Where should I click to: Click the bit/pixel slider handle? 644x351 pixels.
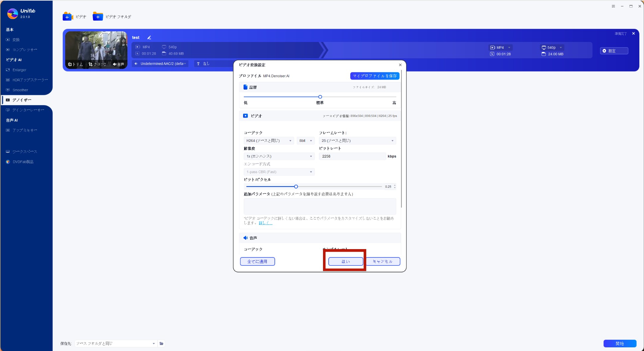coord(296,186)
